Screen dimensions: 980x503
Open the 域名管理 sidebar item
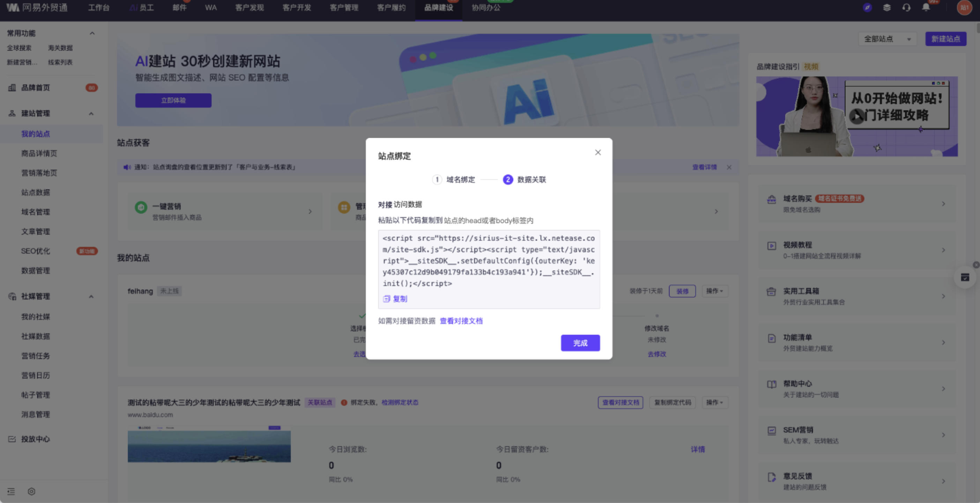(x=35, y=212)
